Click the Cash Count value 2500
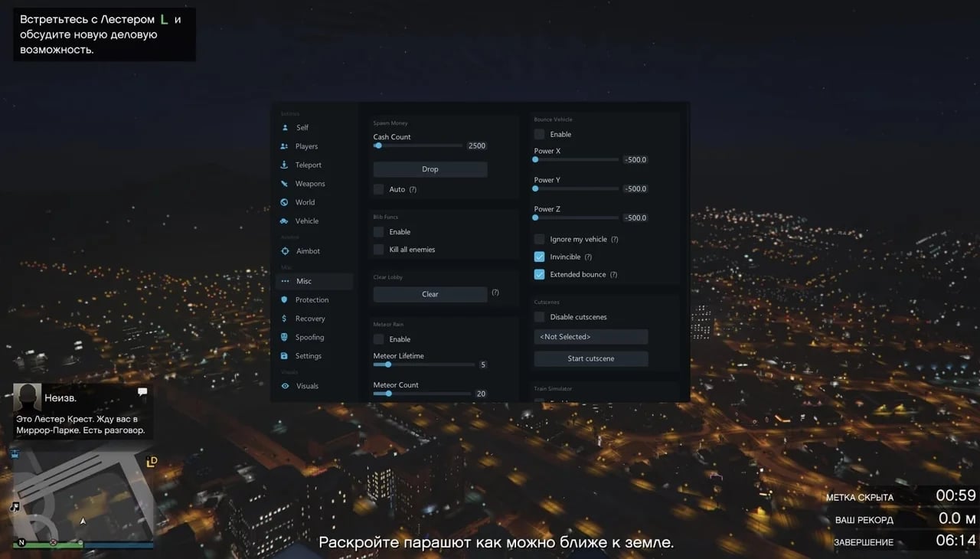 click(x=477, y=145)
